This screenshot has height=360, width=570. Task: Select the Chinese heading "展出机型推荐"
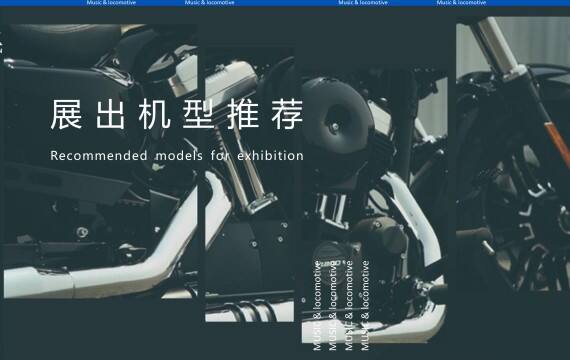pos(177,114)
